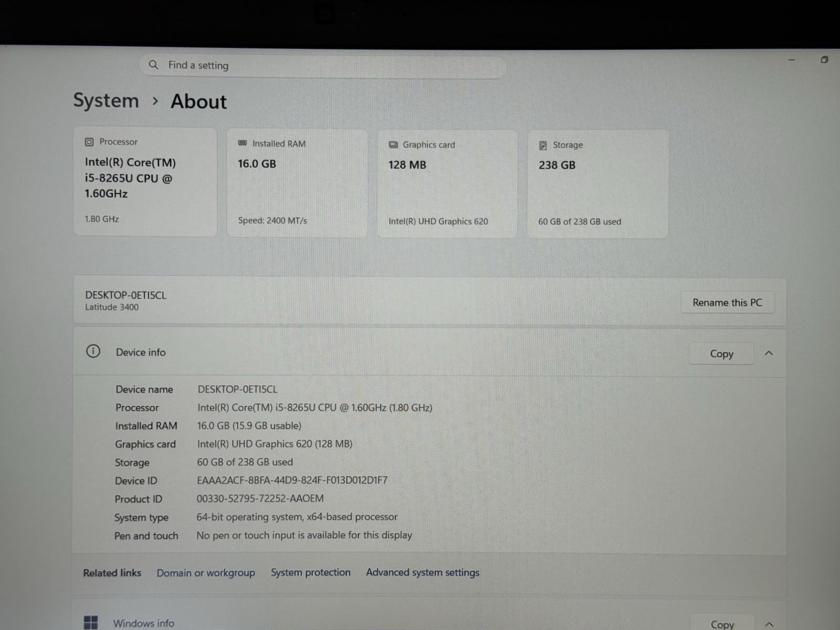Click the Device info circle icon
The width and height of the screenshot is (840, 630).
click(93, 351)
